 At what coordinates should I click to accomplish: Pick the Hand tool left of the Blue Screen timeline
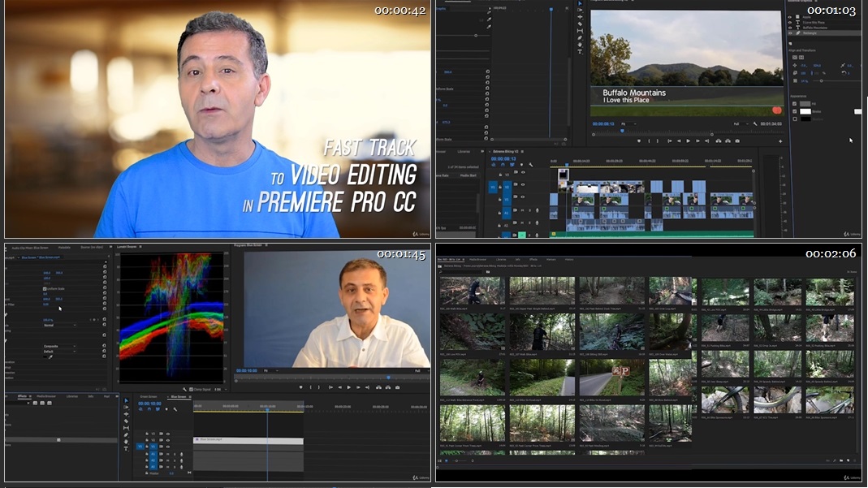pyautogui.click(x=126, y=442)
